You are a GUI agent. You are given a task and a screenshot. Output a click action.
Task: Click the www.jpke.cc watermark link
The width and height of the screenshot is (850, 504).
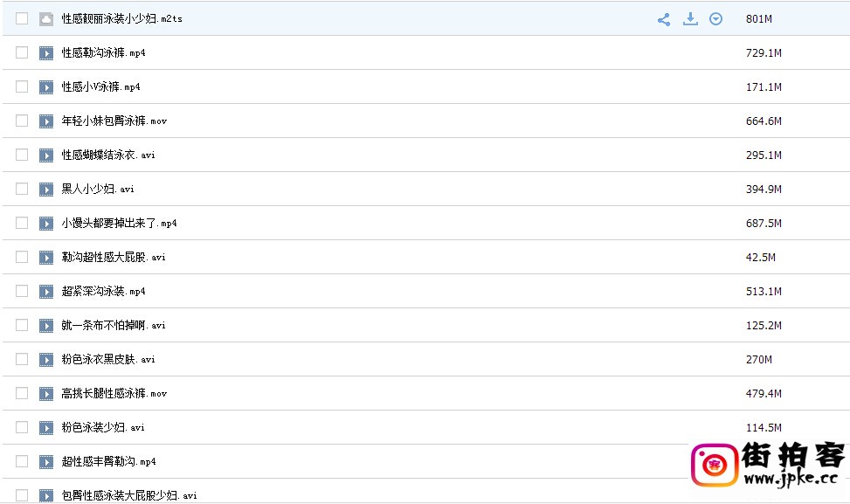pyautogui.click(x=793, y=479)
